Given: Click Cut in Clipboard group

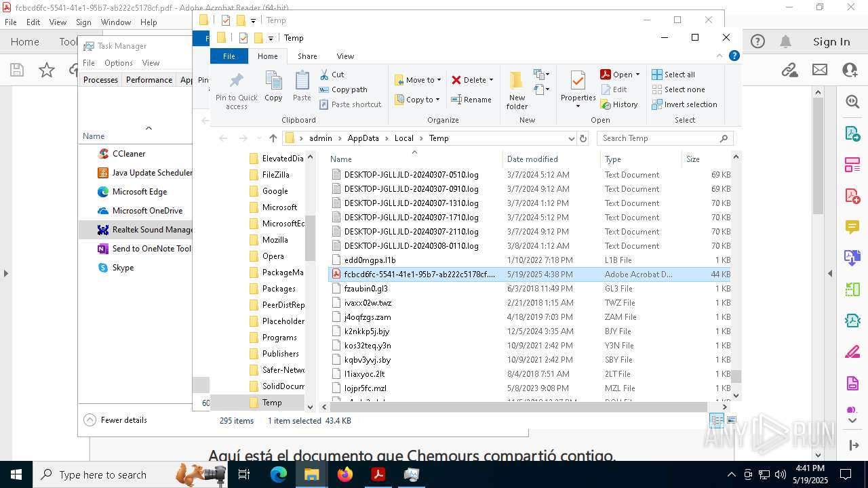Looking at the screenshot, I should point(332,75).
